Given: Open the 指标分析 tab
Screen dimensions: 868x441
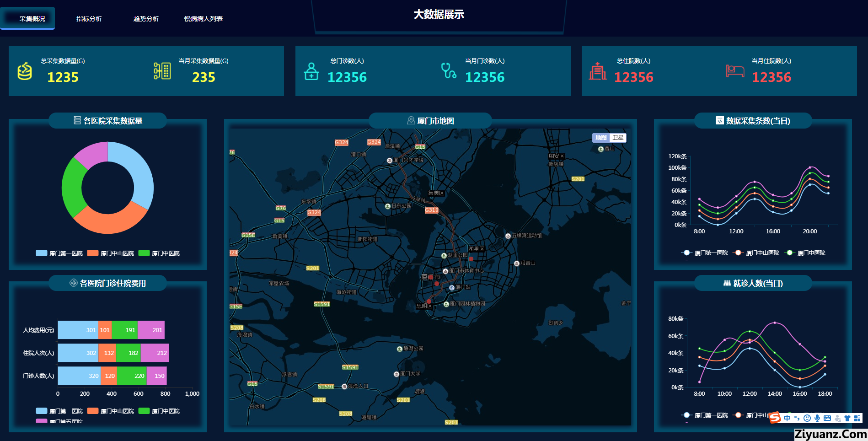Looking at the screenshot, I should pyautogui.click(x=89, y=19).
